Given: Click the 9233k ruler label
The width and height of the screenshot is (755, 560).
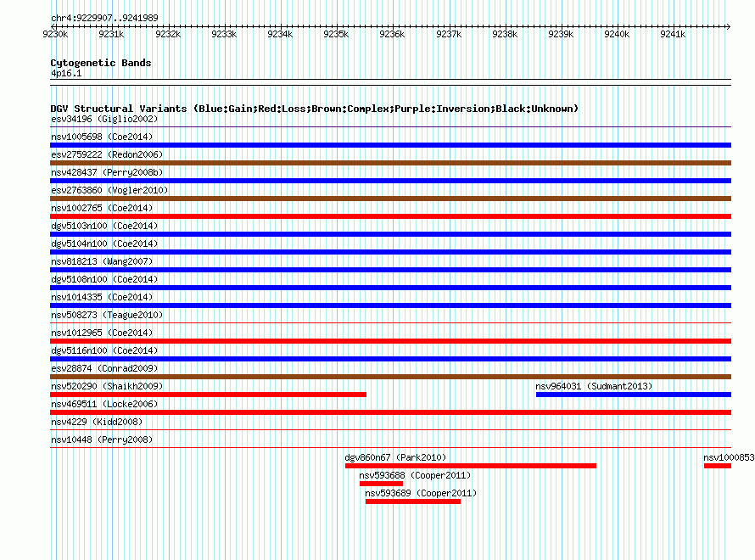Looking at the screenshot, I should pyautogui.click(x=224, y=34).
